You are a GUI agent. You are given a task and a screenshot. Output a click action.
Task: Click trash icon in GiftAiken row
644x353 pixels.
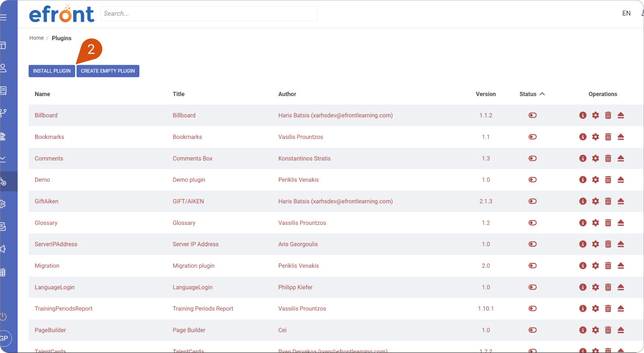(x=608, y=201)
